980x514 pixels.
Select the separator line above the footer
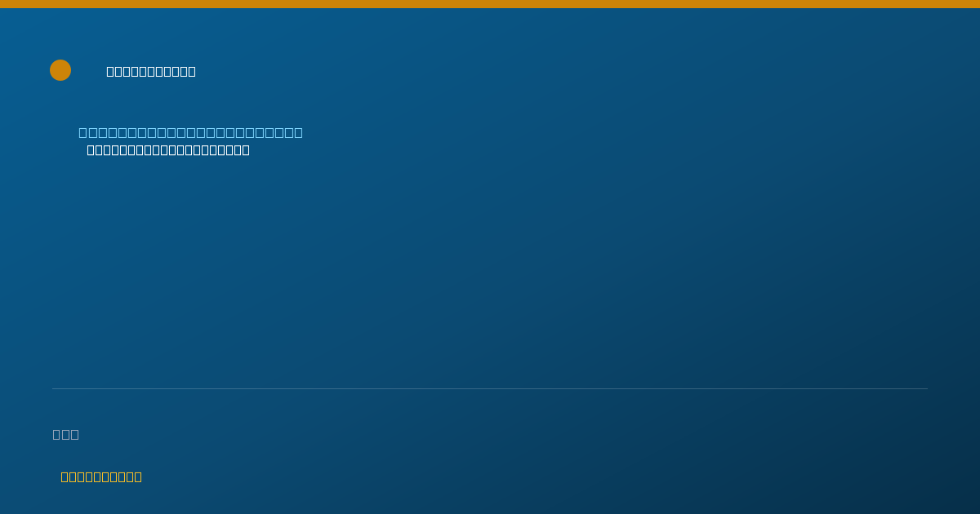click(490, 388)
